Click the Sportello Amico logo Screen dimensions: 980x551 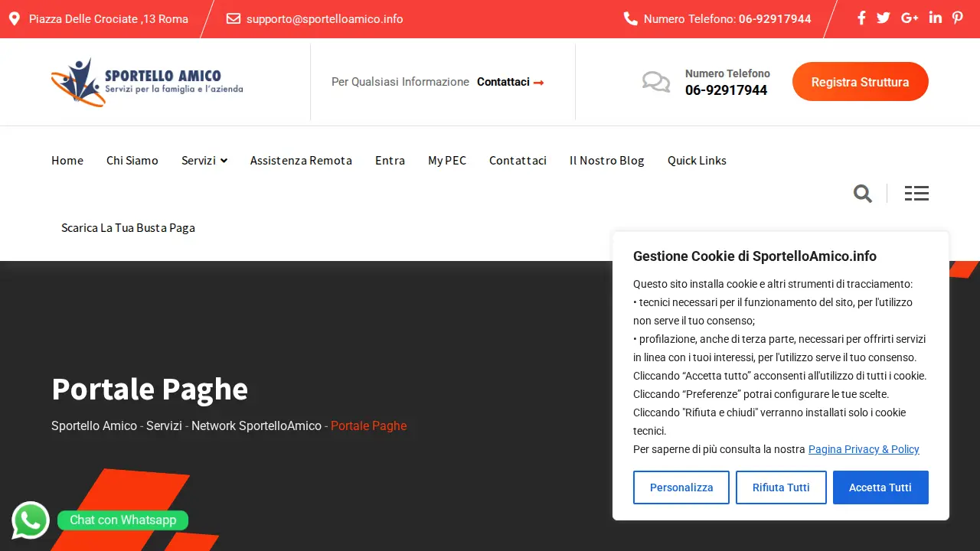[x=147, y=82]
